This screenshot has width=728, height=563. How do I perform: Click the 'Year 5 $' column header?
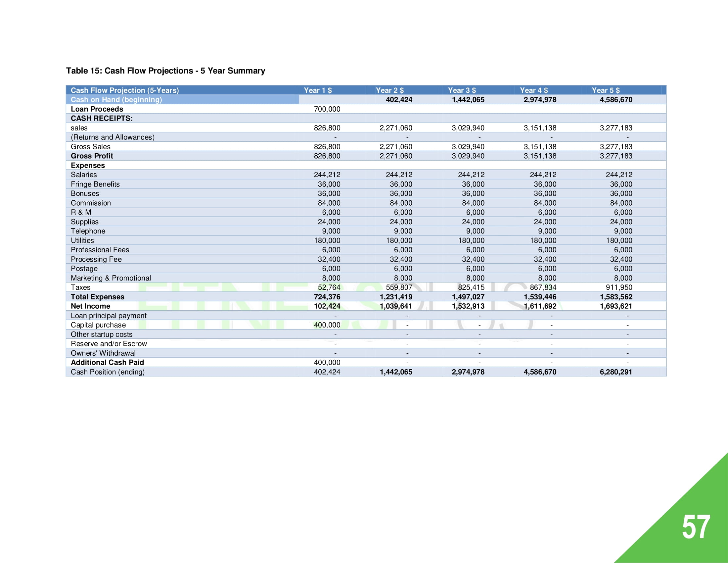pos(605,90)
